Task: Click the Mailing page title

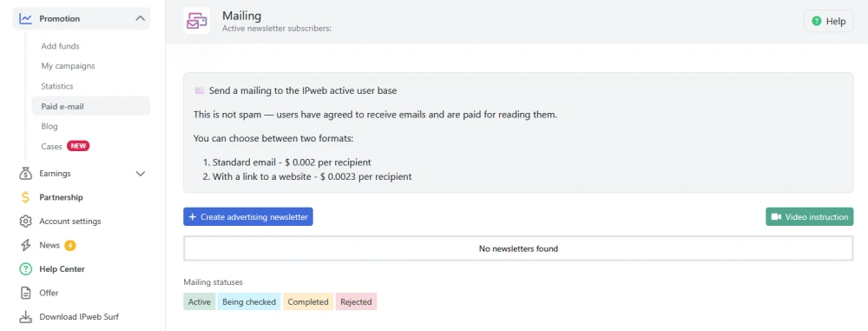Action: (x=241, y=16)
